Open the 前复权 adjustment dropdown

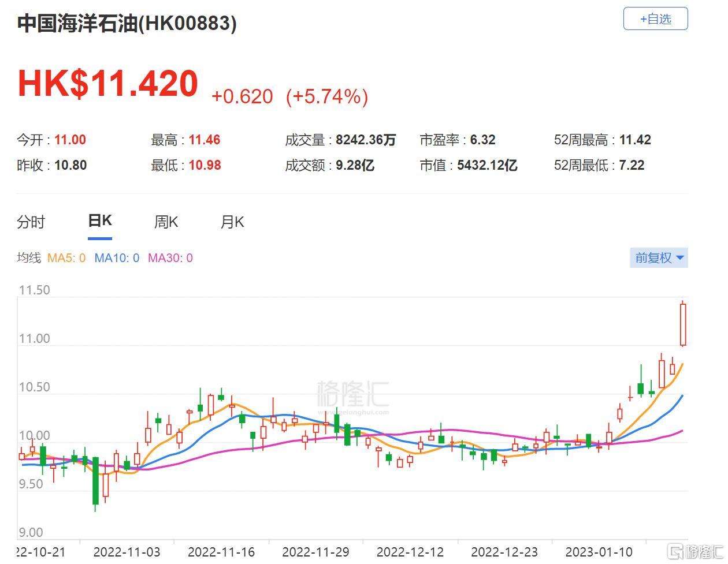pos(659,258)
